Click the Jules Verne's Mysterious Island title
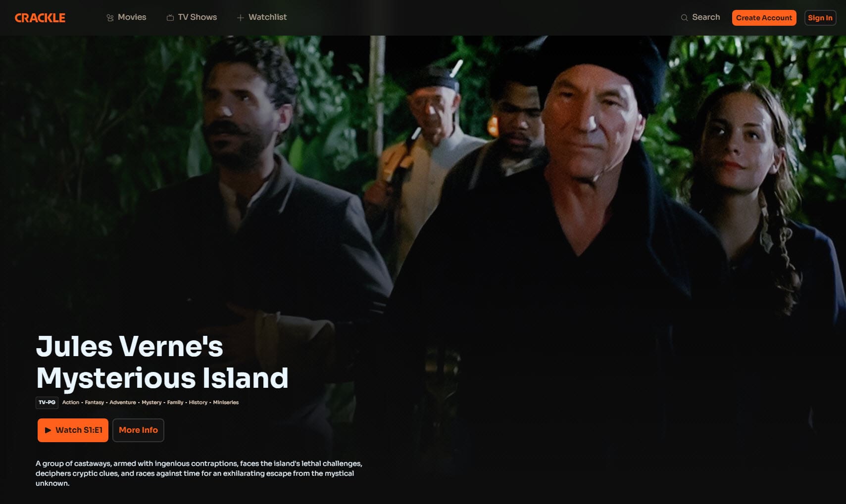The width and height of the screenshot is (846, 504). coord(162,362)
